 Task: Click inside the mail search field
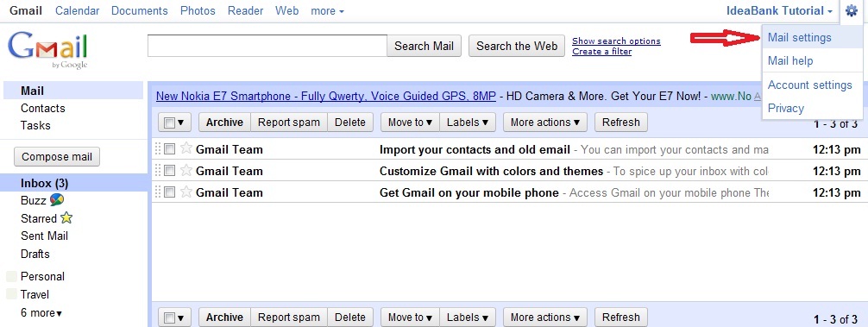point(267,46)
